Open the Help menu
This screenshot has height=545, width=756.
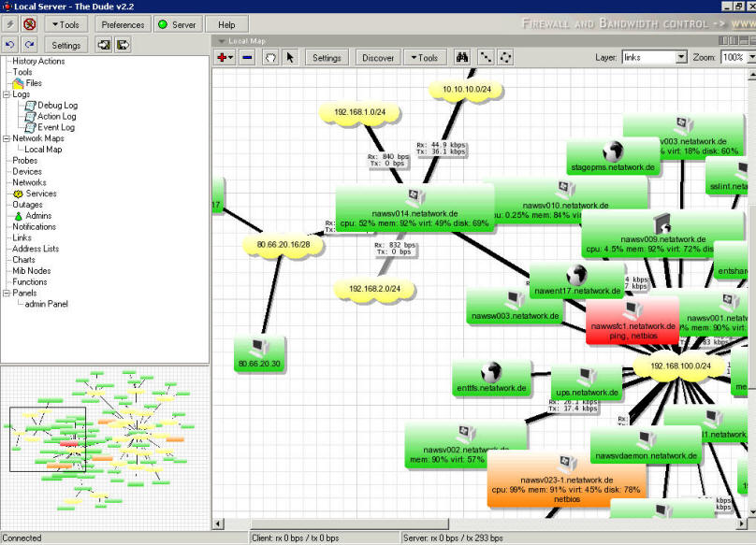pos(226,24)
